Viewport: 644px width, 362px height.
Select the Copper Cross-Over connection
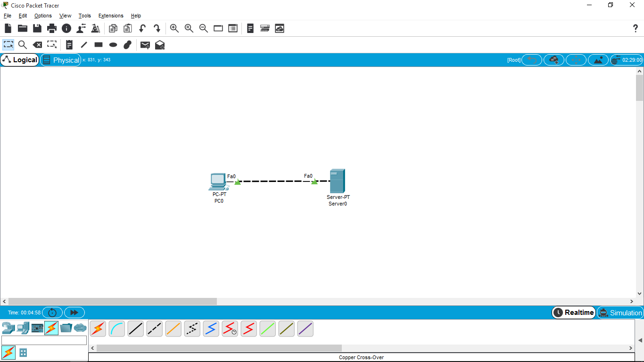tap(154, 329)
